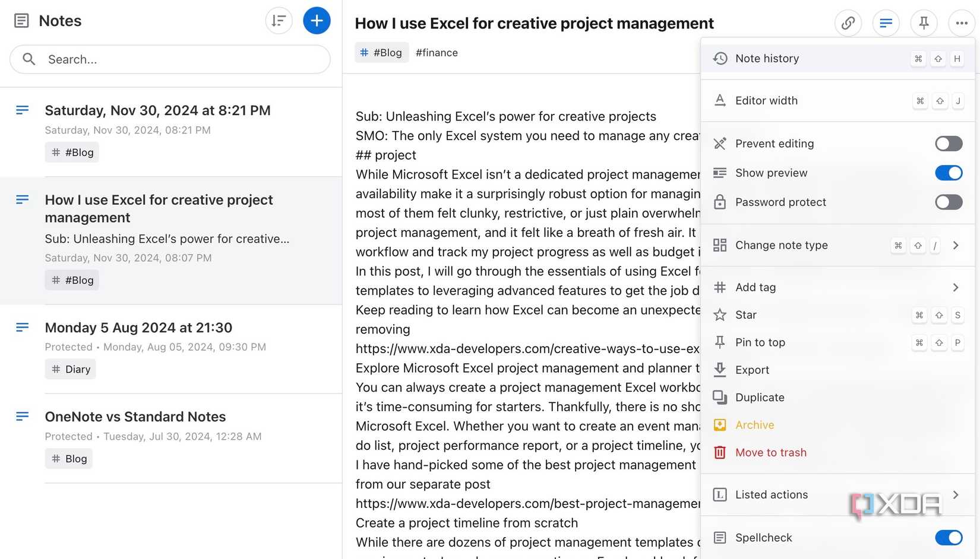Image resolution: width=980 pixels, height=559 pixels.
Task: Click the '## project' line in editor
Action: click(386, 155)
